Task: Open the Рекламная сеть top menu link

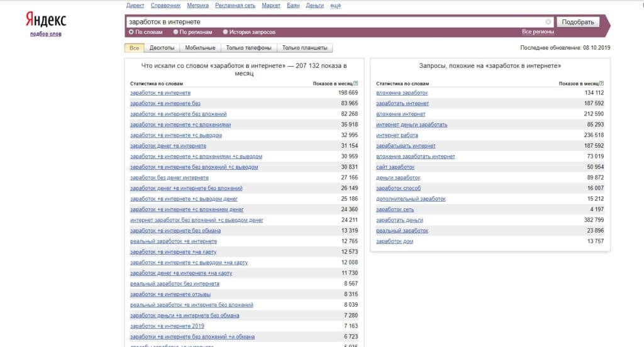Action: [x=235, y=5]
